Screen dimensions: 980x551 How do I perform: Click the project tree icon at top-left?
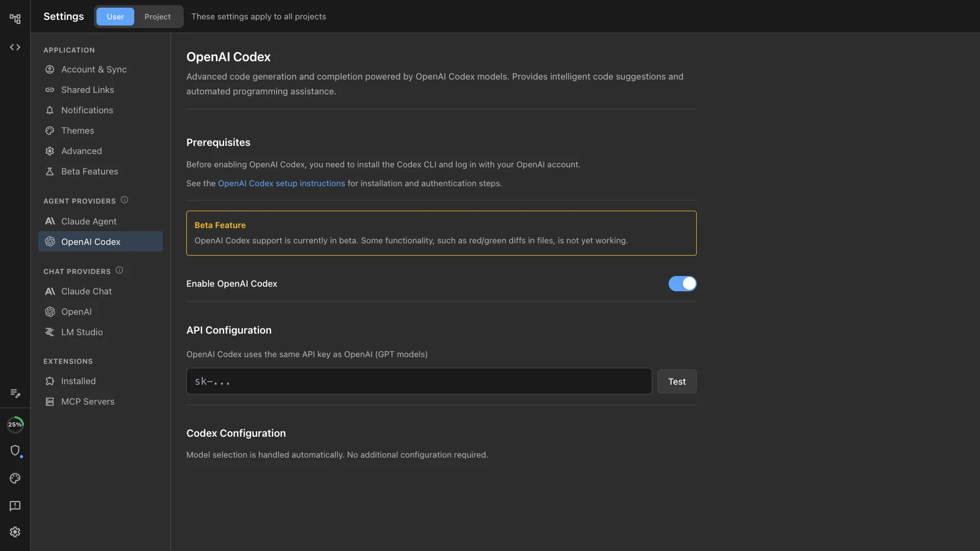(15, 19)
